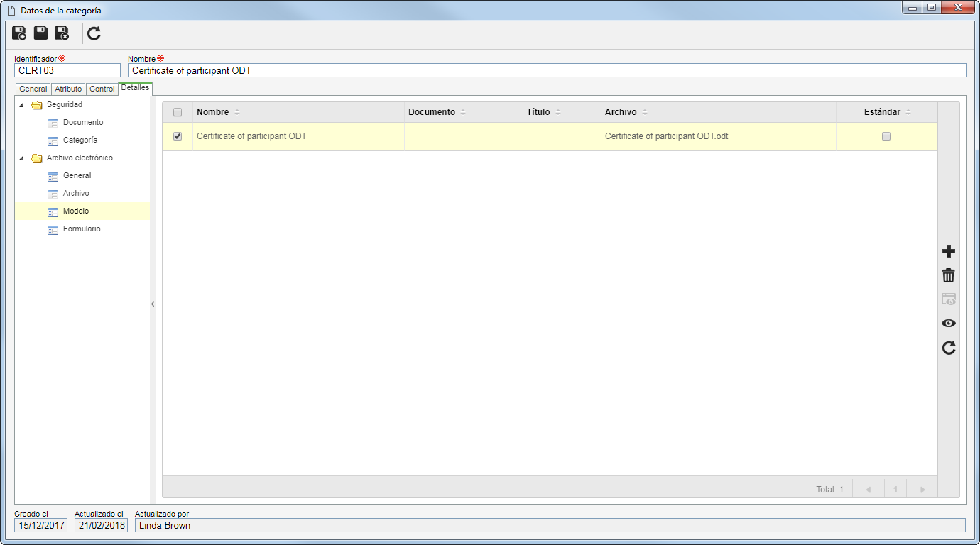Click the Archivo electrónico folder label
Viewport: 980px width, 545px height.
point(80,158)
